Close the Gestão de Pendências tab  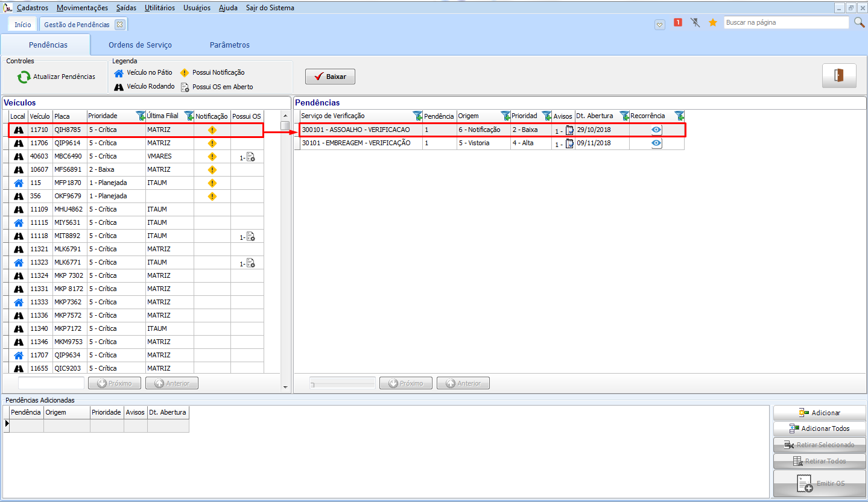pos(119,25)
